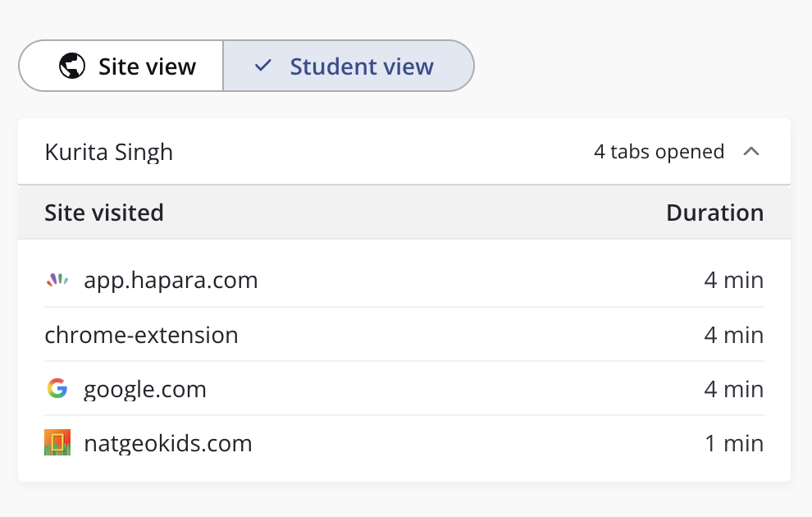This screenshot has height=517, width=812.
Task: Click the Google logo favicon
Action: pos(57,389)
